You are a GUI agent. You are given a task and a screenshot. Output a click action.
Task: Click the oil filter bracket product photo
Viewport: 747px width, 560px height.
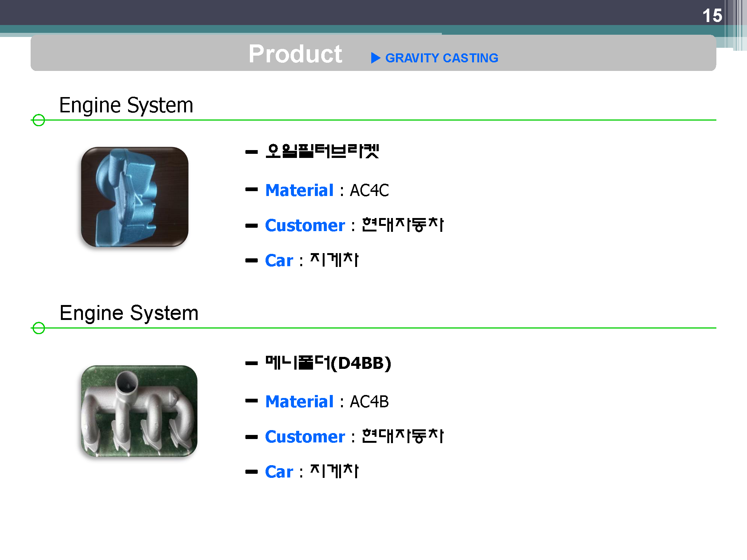(135, 197)
